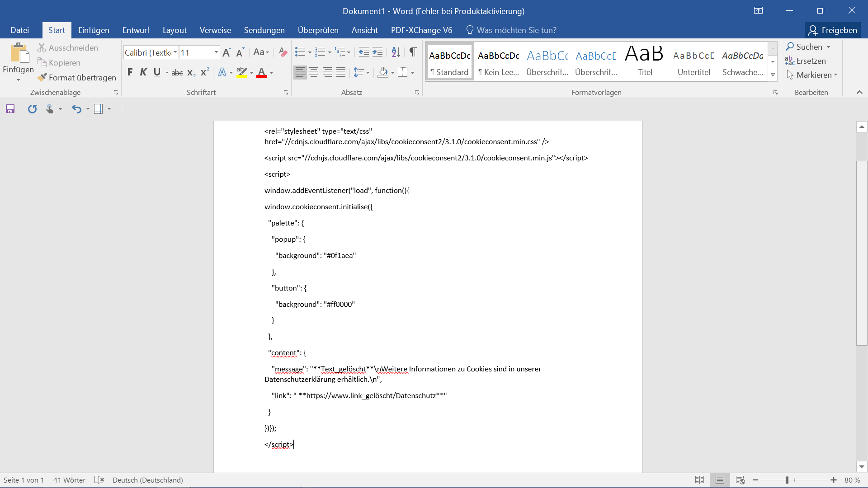Select print layout view in status bar
The width and height of the screenshot is (868, 488).
(x=720, y=480)
